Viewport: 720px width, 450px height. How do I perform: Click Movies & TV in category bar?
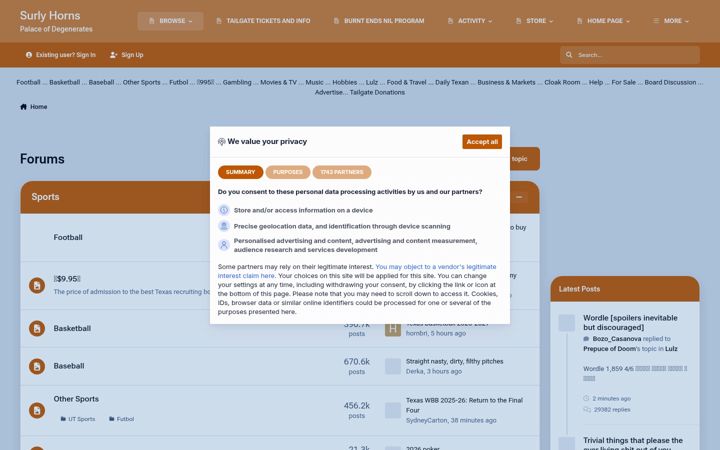tap(278, 82)
